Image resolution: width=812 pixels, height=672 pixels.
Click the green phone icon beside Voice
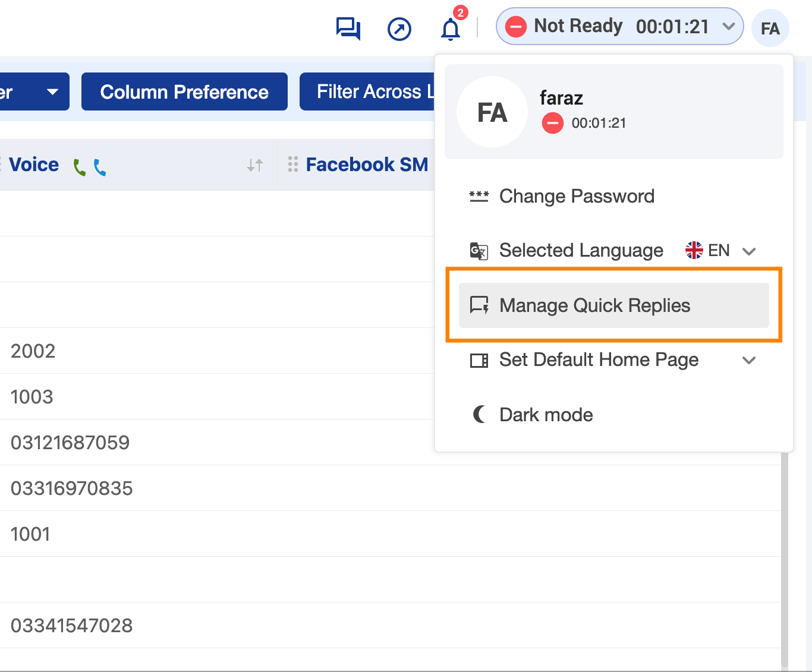coord(79,168)
